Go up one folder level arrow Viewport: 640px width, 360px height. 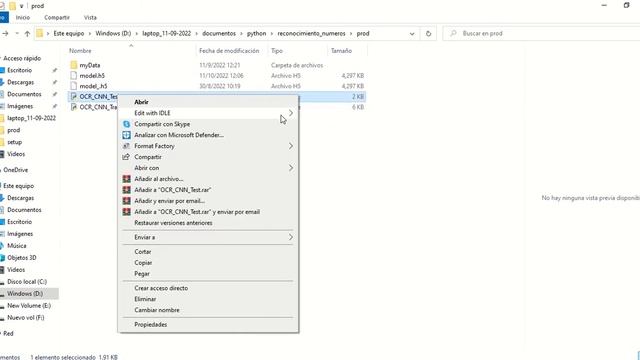click(27, 33)
